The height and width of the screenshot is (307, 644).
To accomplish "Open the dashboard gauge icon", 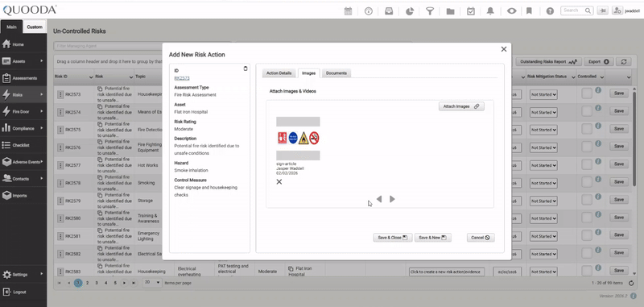I will click(369, 11).
